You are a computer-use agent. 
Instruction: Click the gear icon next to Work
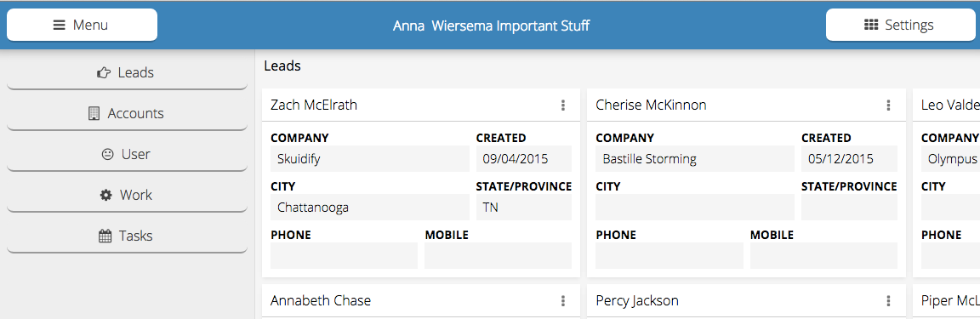point(105,195)
